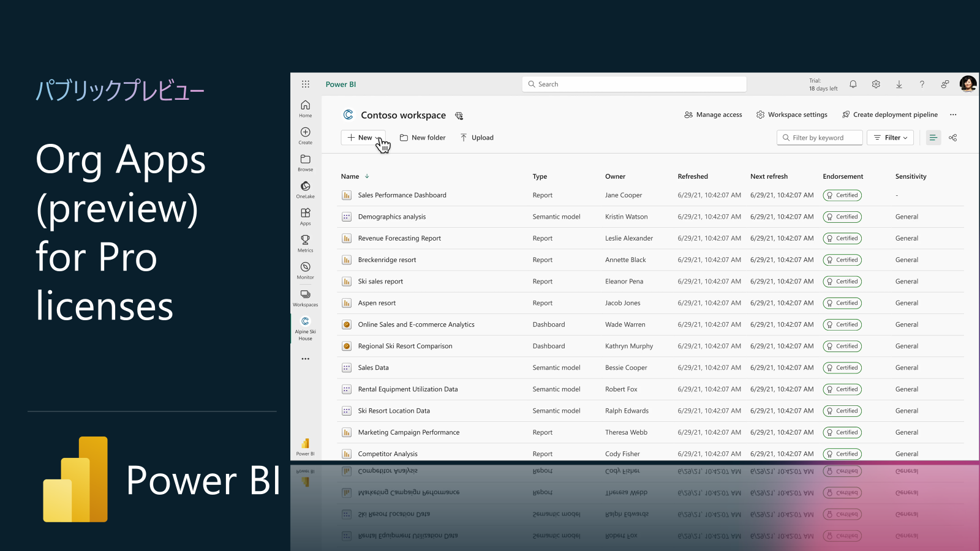Click the Owner column header
Viewport: 980px width, 551px height.
615,176
